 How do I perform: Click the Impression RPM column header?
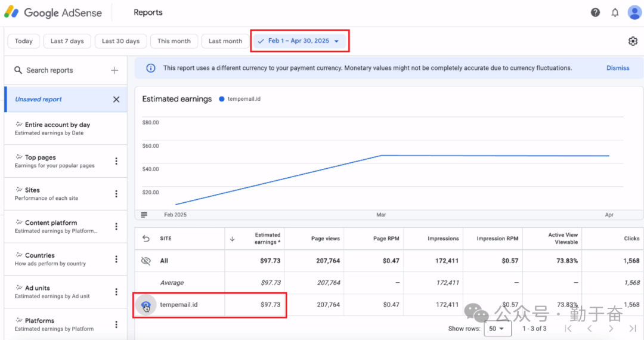coord(497,239)
